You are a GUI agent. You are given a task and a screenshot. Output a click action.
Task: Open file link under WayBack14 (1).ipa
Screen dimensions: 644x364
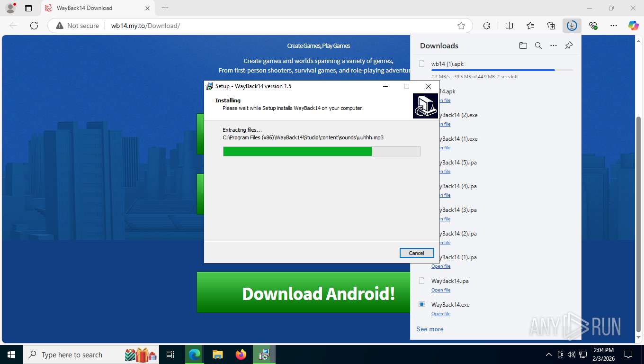pyautogui.click(x=441, y=266)
